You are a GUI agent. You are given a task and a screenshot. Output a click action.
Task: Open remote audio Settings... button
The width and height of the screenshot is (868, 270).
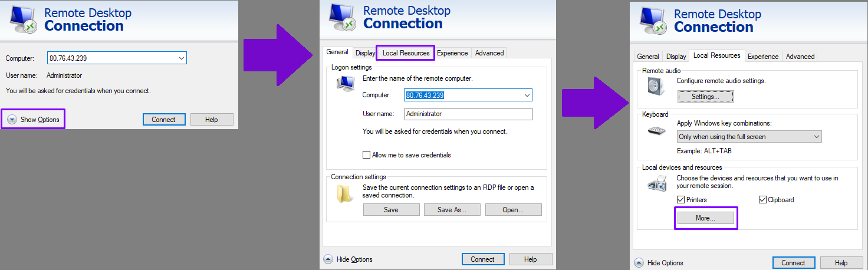705,96
